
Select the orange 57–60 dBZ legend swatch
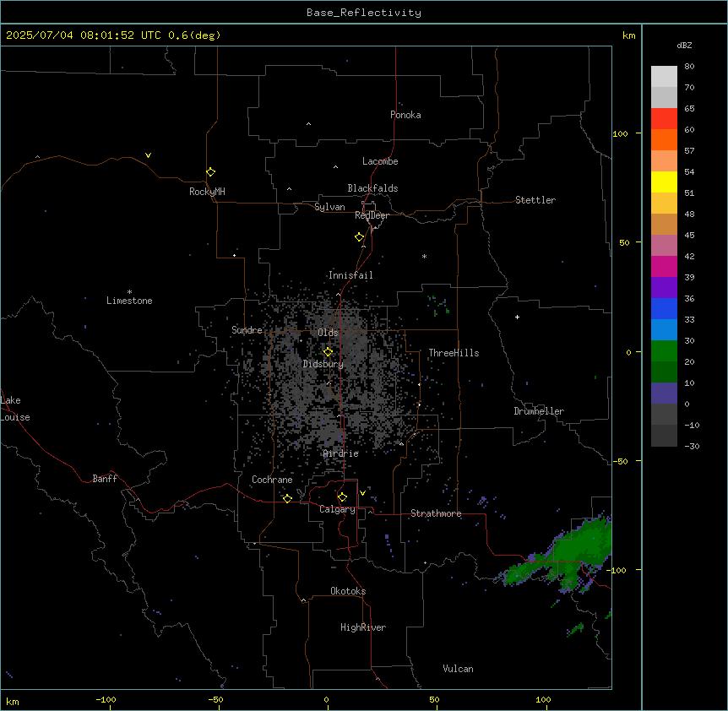tap(664, 139)
